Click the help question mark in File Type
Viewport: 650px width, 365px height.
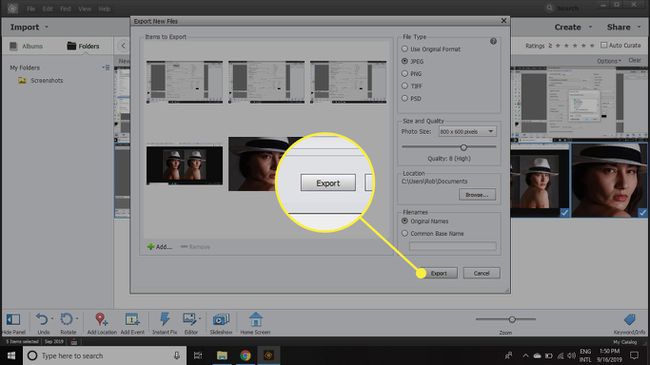[x=493, y=41]
